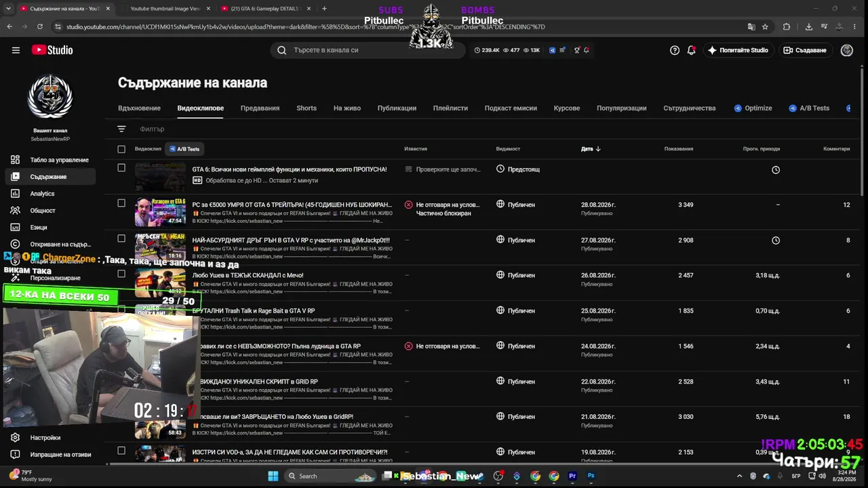The height and width of the screenshot is (488, 868).
Task: Switch to the Публикации tab
Action: (x=397, y=108)
